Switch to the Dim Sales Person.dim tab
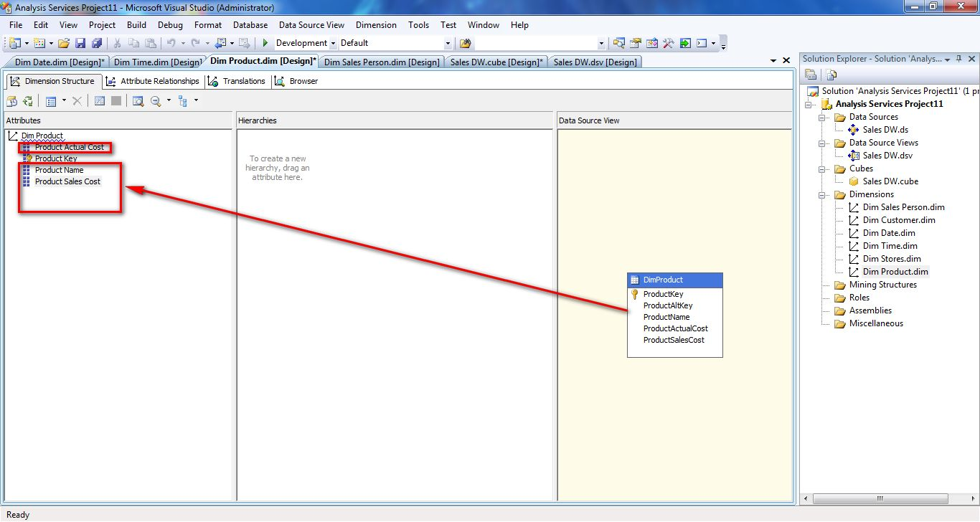Image resolution: width=980 pixels, height=522 pixels. coord(381,62)
